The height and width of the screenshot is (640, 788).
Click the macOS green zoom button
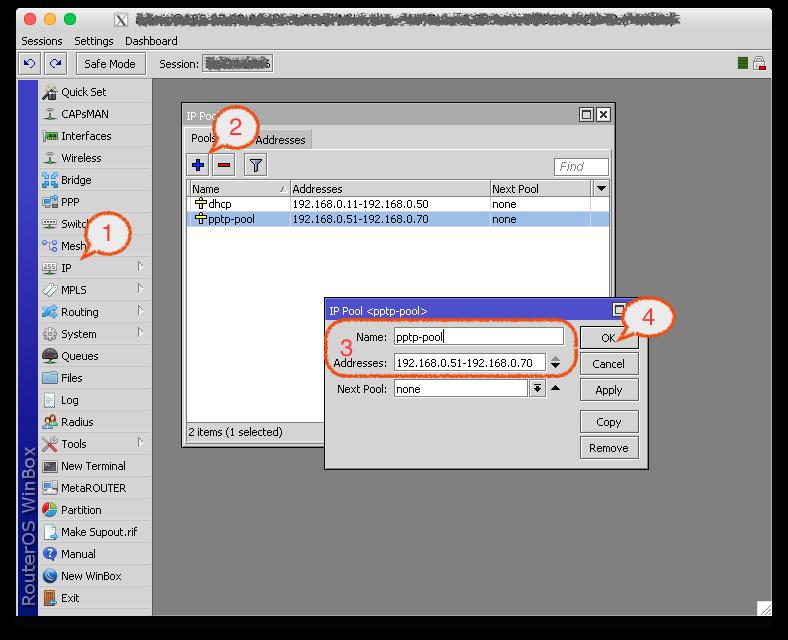pyautogui.click(x=70, y=20)
